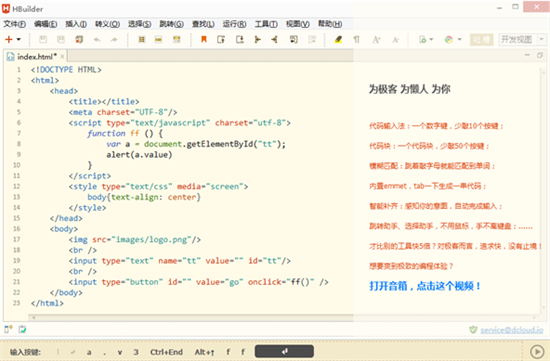Screen dimensions: 550x361
Task: Click the play button at bottom right
Action: [537, 351]
